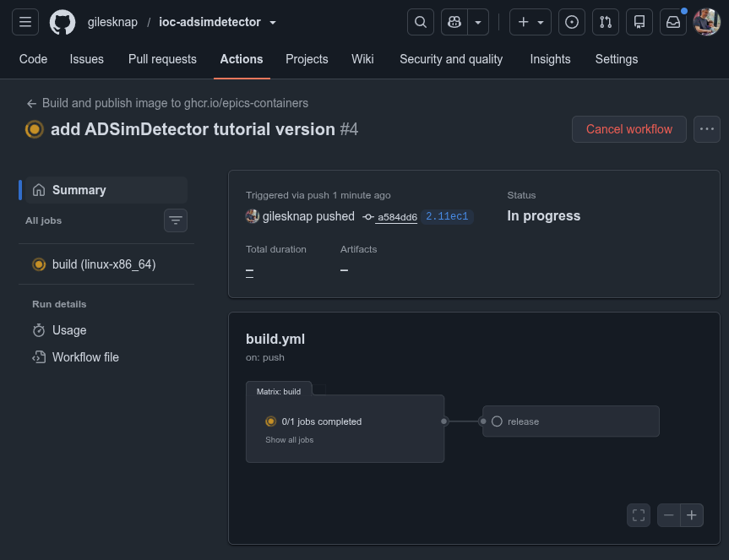729x560 pixels.
Task: Open the create new plus dropdown
Action: tap(530, 22)
